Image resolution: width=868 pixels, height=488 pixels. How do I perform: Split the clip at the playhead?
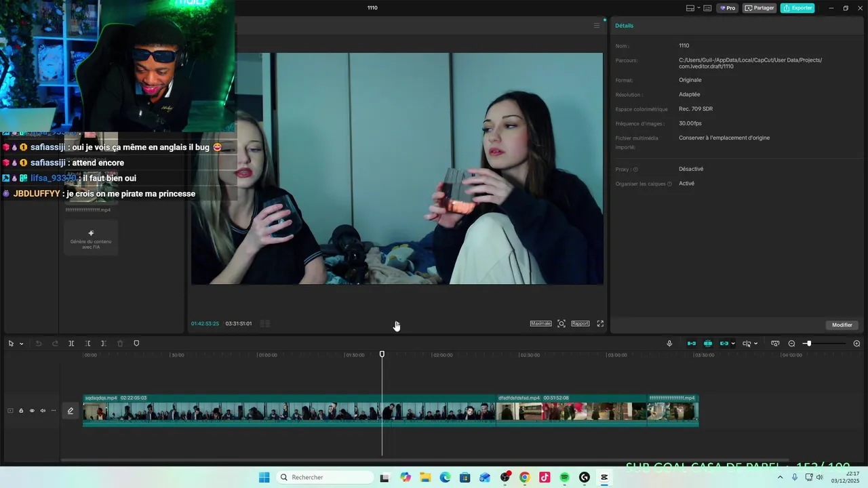point(71,344)
